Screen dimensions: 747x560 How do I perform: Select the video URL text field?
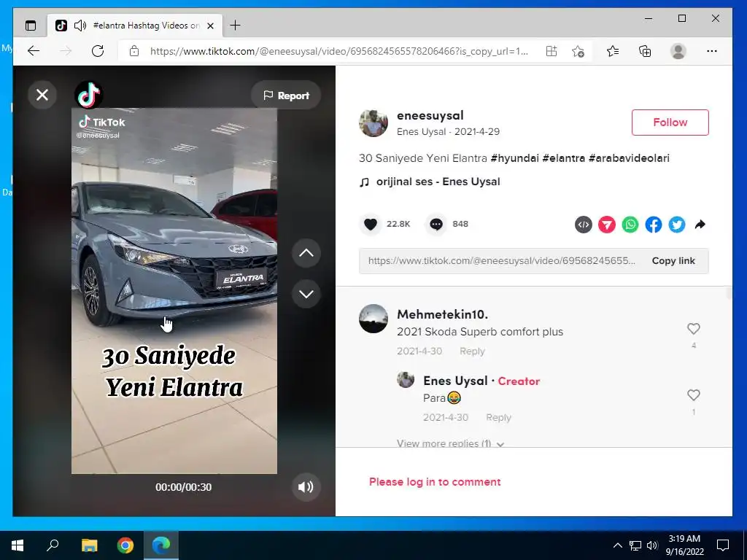[x=501, y=260]
